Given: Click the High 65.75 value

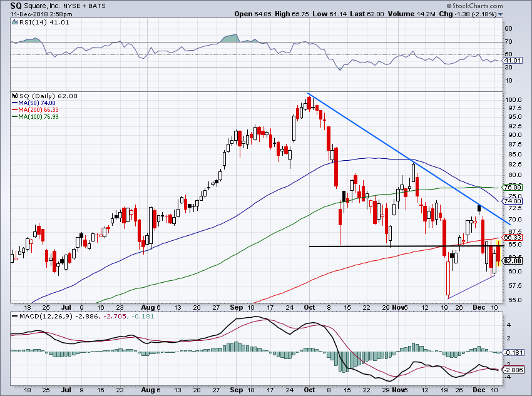Looking at the screenshot, I should click(x=292, y=14).
